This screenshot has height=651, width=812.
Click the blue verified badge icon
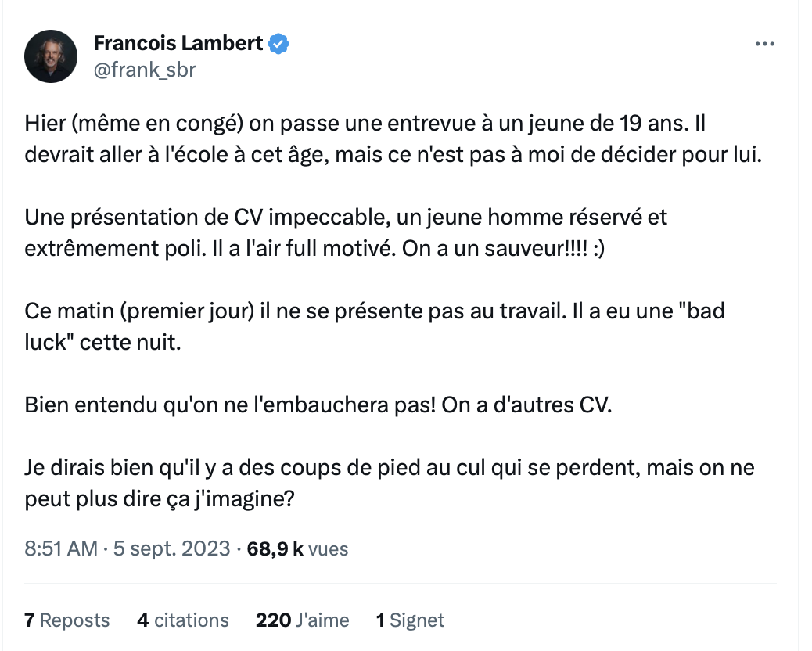pos(278,44)
